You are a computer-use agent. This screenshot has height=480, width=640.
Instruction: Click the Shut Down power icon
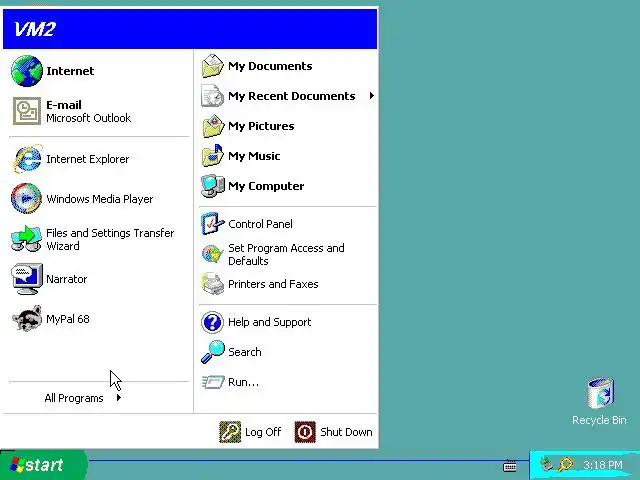click(x=305, y=432)
